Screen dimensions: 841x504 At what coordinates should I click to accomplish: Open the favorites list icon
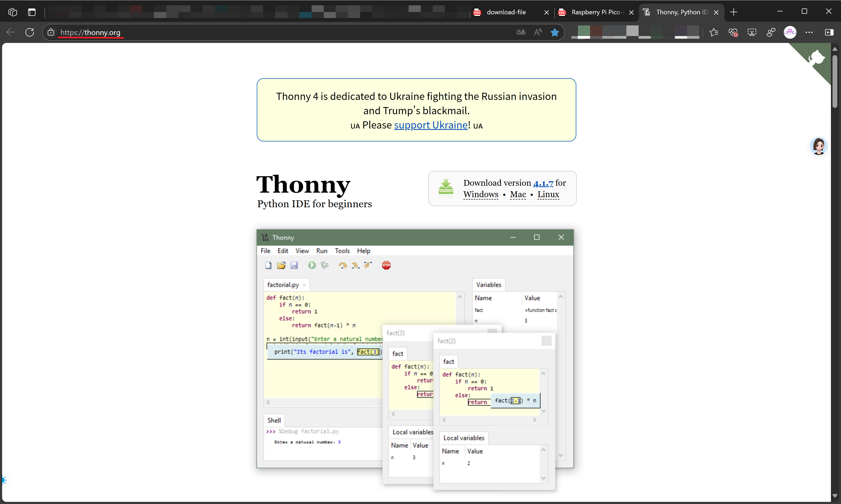tap(714, 32)
